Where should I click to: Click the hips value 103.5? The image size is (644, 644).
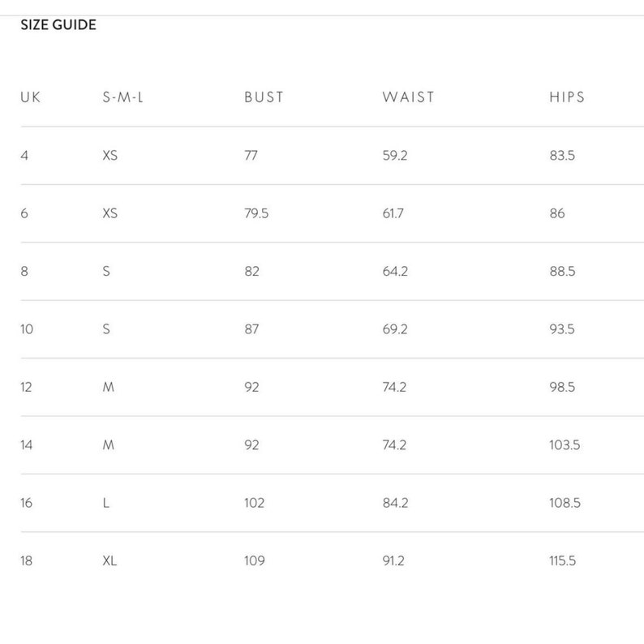pyautogui.click(x=565, y=444)
